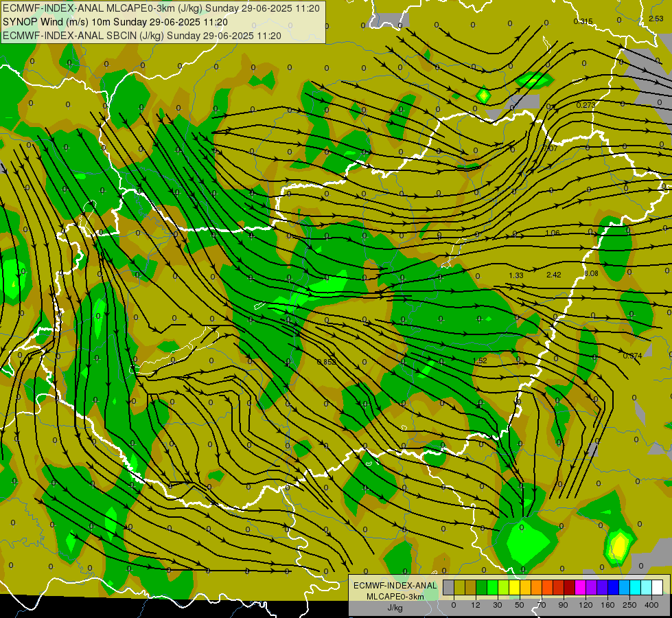Select the ECMWF MLCAPE0-3km title line
Image resolution: width=672 pixels, height=618 pixels.
coord(161,8)
